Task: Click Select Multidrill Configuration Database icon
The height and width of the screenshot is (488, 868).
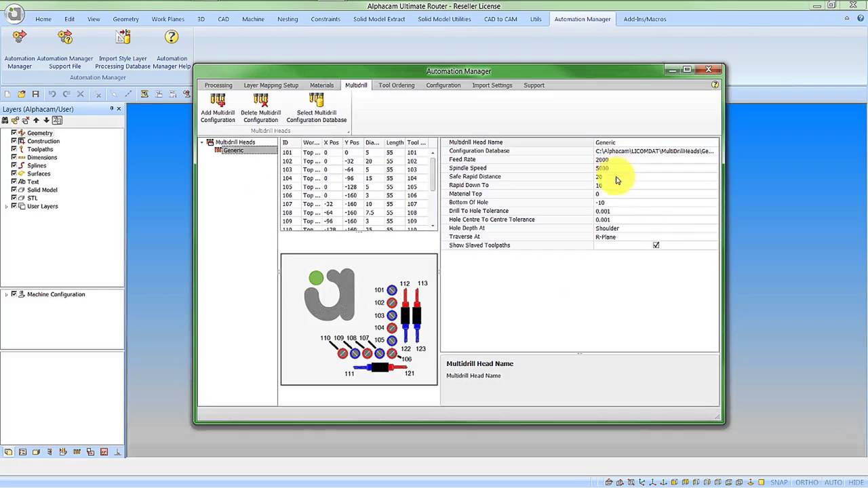Action: [x=317, y=100]
